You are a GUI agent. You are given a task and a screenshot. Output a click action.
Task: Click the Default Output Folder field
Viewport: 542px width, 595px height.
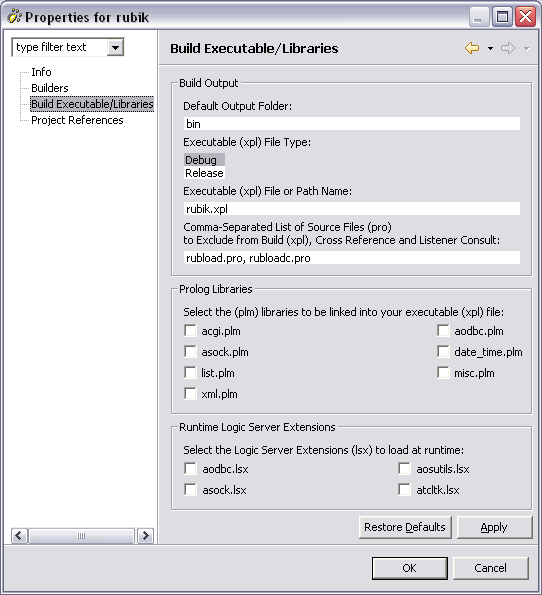(x=351, y=124)
